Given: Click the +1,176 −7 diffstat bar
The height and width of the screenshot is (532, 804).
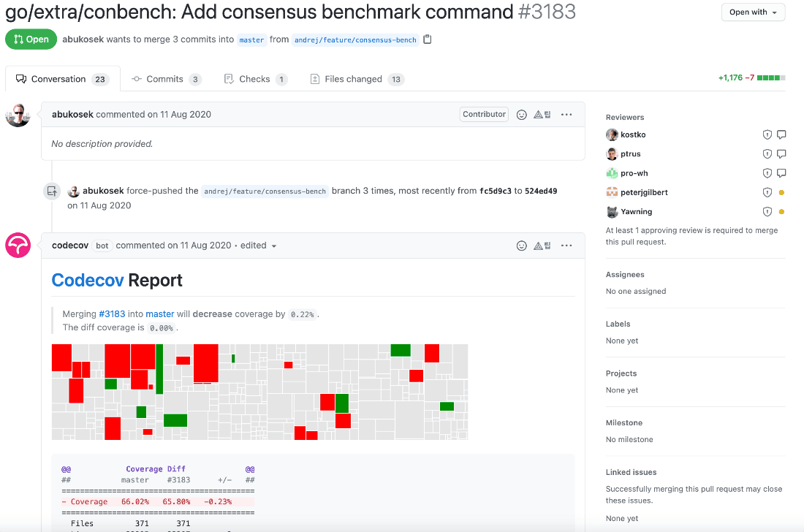Looking at the screenshot, I should click(x=751, y=78).
